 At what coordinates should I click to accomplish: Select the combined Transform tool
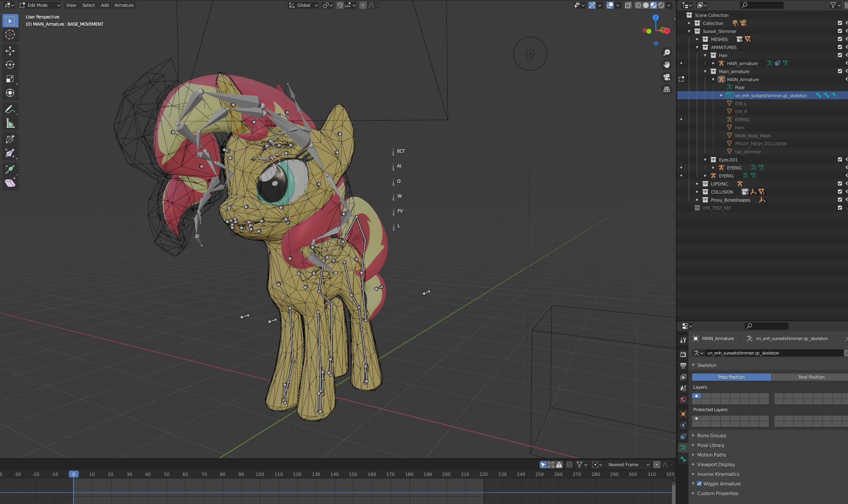(10, 93)
